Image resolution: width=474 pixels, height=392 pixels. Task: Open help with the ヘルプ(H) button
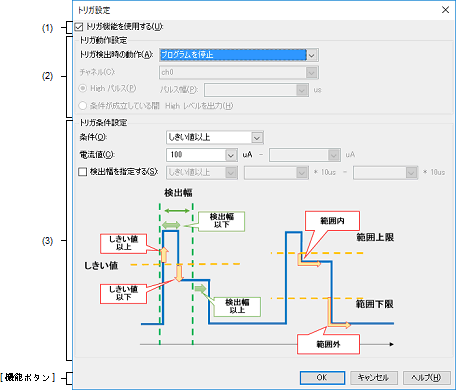(x=427, y=378)
